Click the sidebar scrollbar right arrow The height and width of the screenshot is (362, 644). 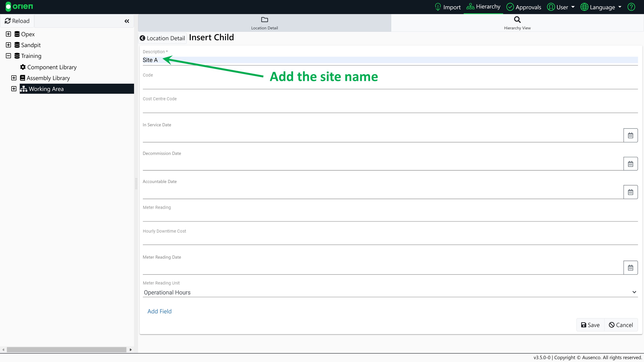pyautogui.click(x=131, y=350)
